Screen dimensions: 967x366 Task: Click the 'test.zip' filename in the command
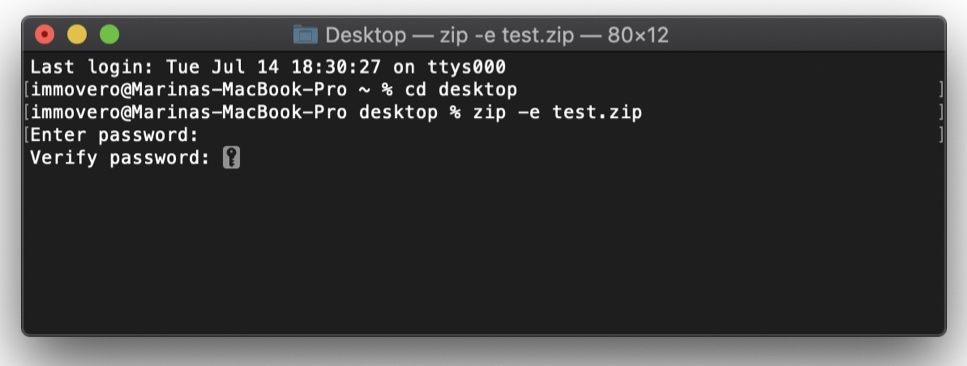coord(597,112)
